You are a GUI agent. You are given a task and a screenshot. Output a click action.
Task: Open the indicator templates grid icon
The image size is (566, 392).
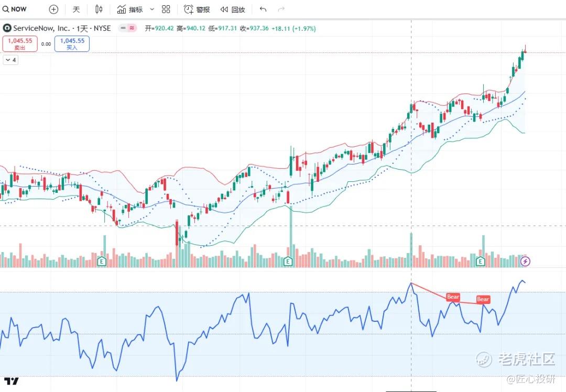[x=166, y=9]
